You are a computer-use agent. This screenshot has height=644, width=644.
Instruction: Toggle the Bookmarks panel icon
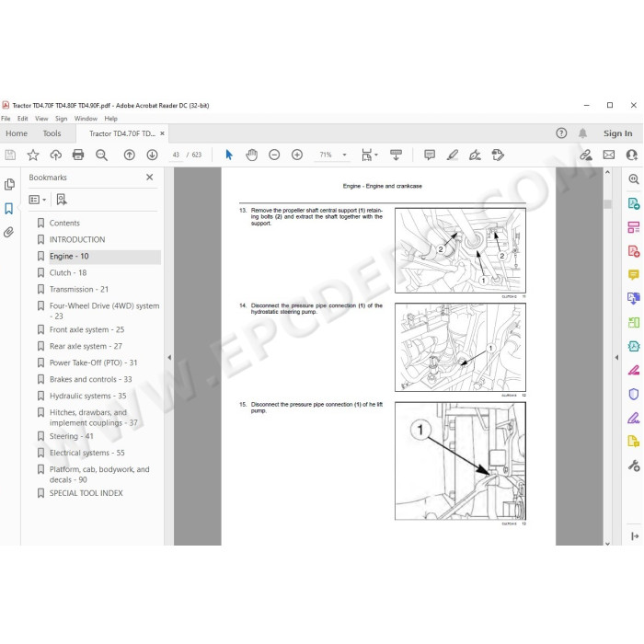pyautogui.click(x=8, y=208)
